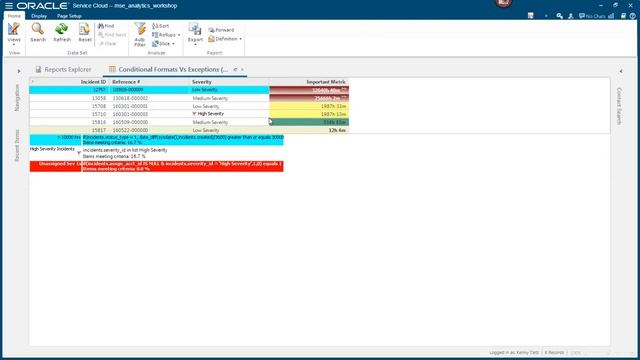Click Find with binoculars icon
This screenshot has height=360, width=640.
click(x=106, y=26)
